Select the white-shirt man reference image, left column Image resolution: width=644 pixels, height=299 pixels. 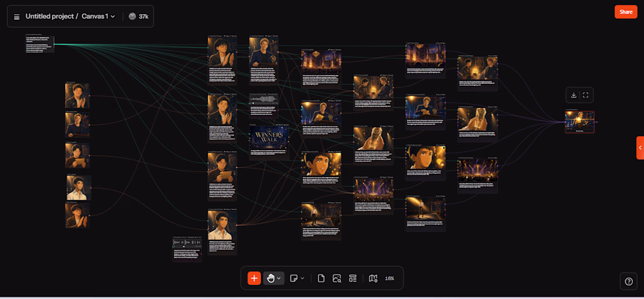[78, 188]
